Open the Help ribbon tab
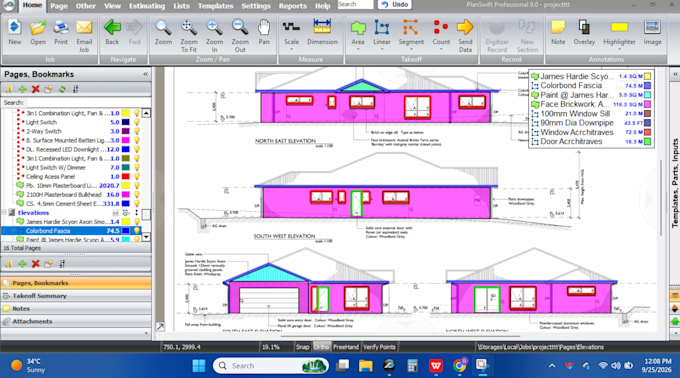The image size is (680, 378). click(x=322, y=6)
